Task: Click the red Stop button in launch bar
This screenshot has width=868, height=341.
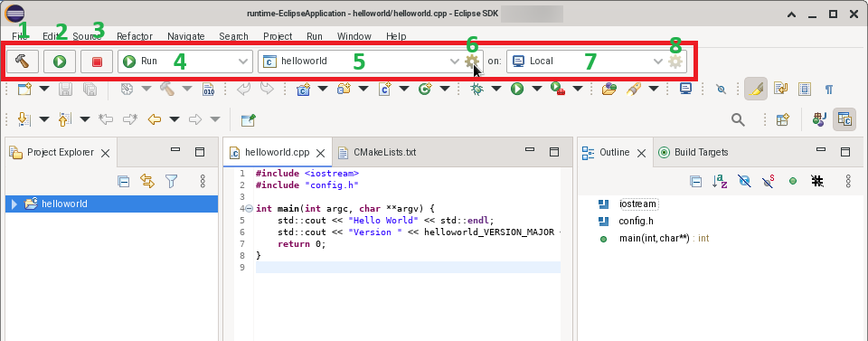Action: click(x=97, y=61)
